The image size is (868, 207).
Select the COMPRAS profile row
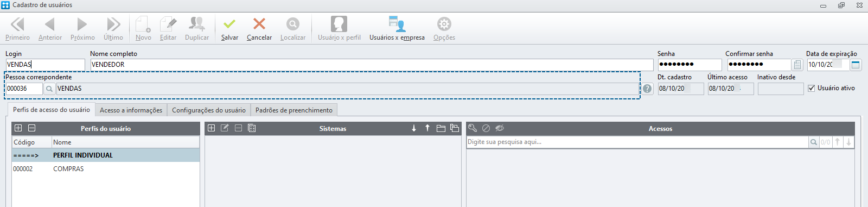coord(106,169)
